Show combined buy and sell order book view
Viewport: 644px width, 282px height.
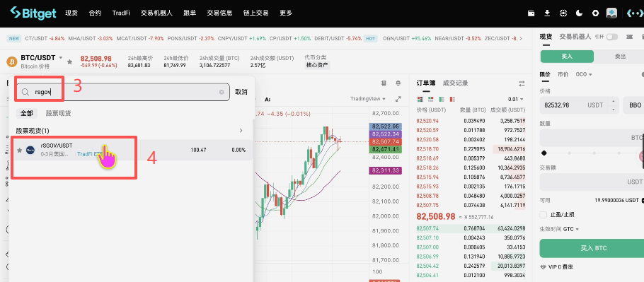point(420,99)
